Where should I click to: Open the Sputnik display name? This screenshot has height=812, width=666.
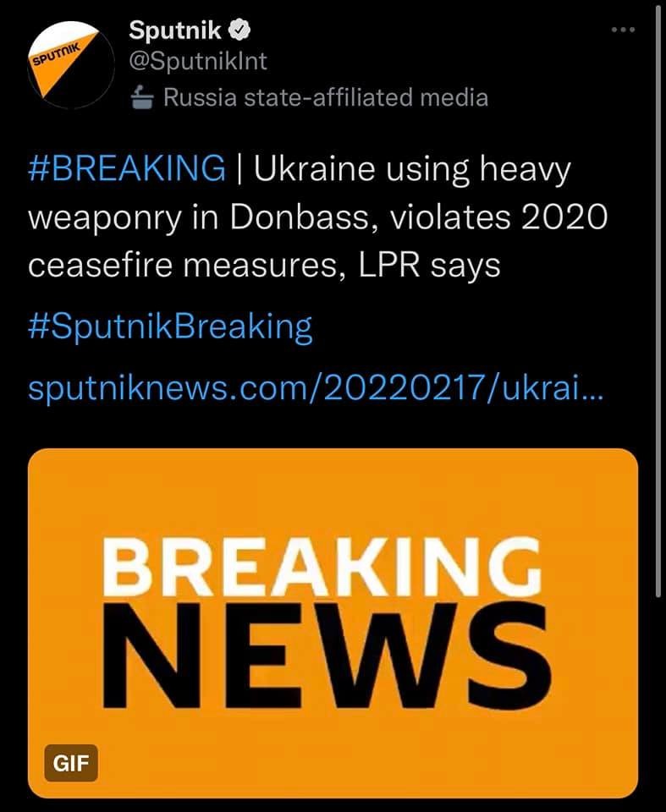[x=175, y=30]
